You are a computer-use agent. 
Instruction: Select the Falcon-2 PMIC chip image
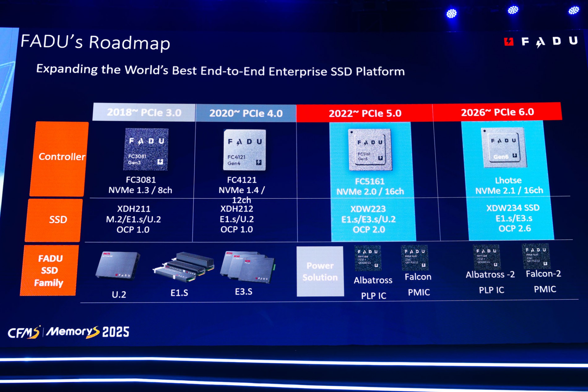coord(536,256)
